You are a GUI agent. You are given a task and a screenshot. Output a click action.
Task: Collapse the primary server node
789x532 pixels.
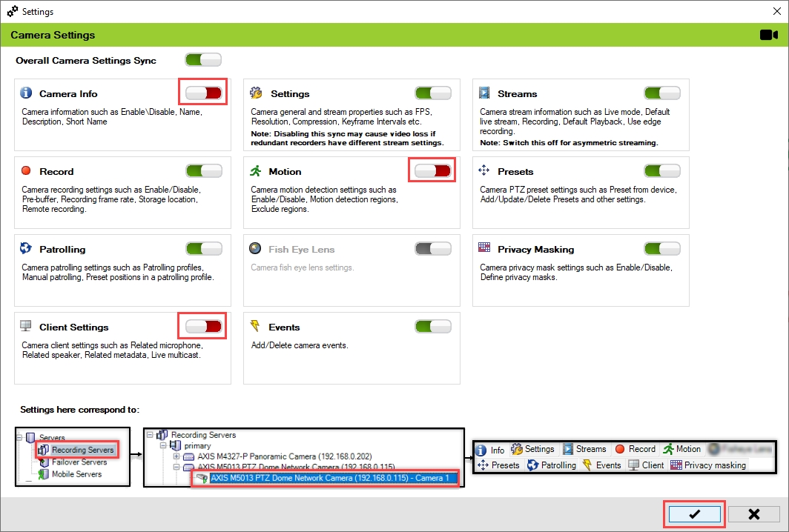click(x=164, y=445)
